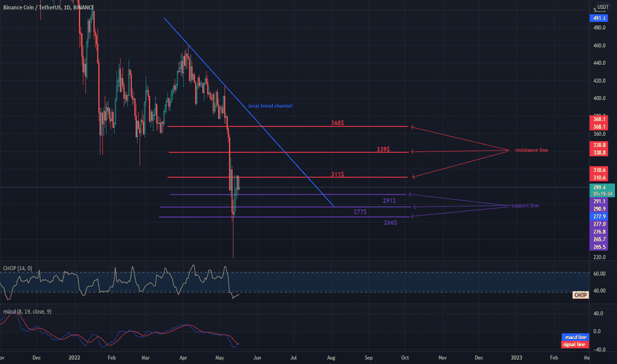Select the 290.9 purple price tag
The width and height of the screenshot is (617, 364).
point(599,209)
